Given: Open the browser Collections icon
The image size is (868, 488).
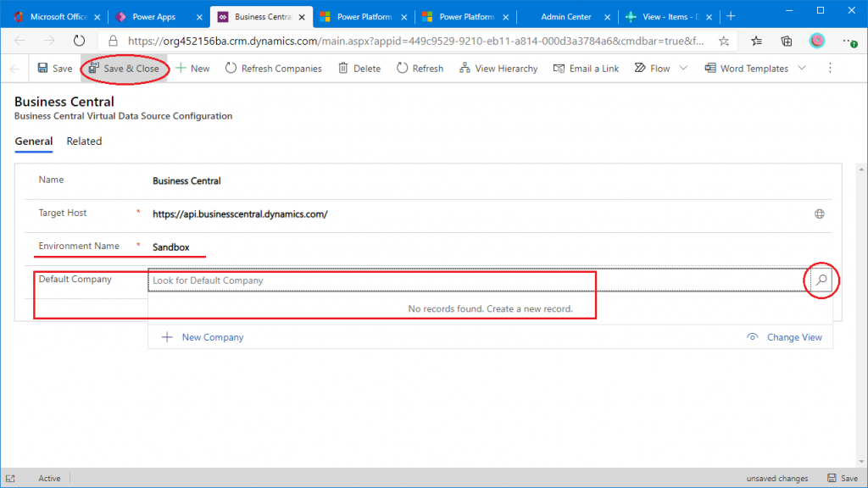Looking at the screenshot, I should pyautogui.click(x=786, y=41).
